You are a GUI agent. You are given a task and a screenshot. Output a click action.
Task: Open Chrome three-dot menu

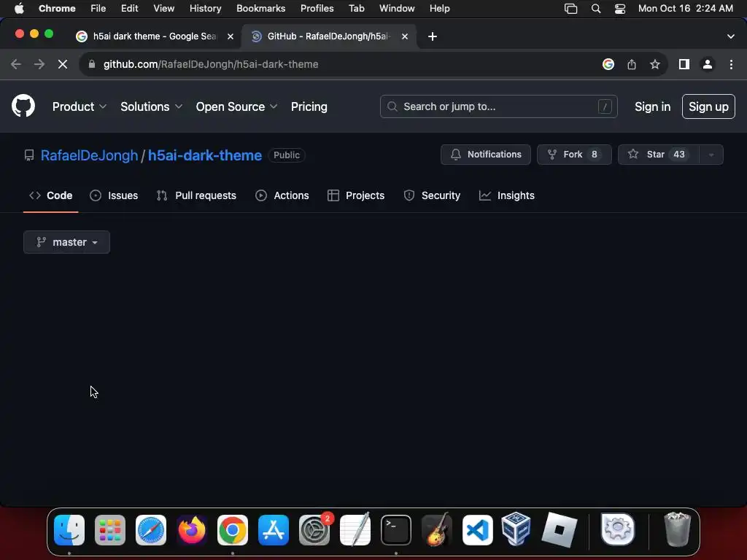pyautogui.click(x=731, y=64)
